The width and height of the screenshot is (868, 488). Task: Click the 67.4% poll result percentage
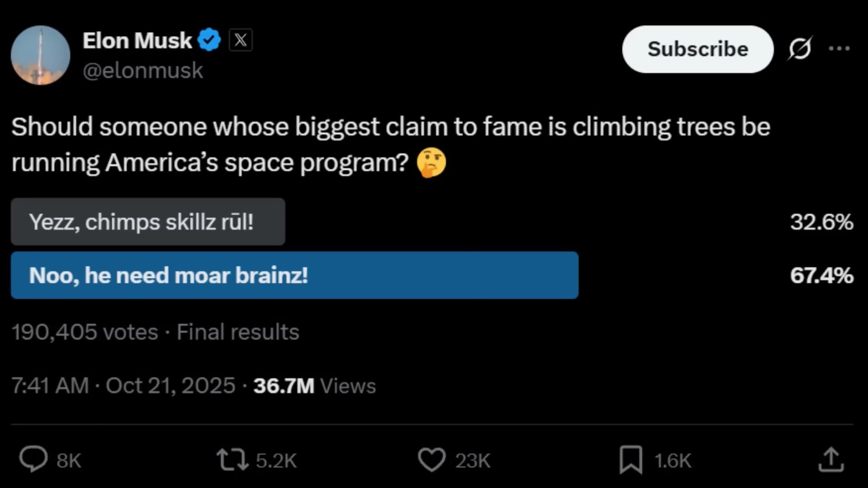click(x=822, y=275)
